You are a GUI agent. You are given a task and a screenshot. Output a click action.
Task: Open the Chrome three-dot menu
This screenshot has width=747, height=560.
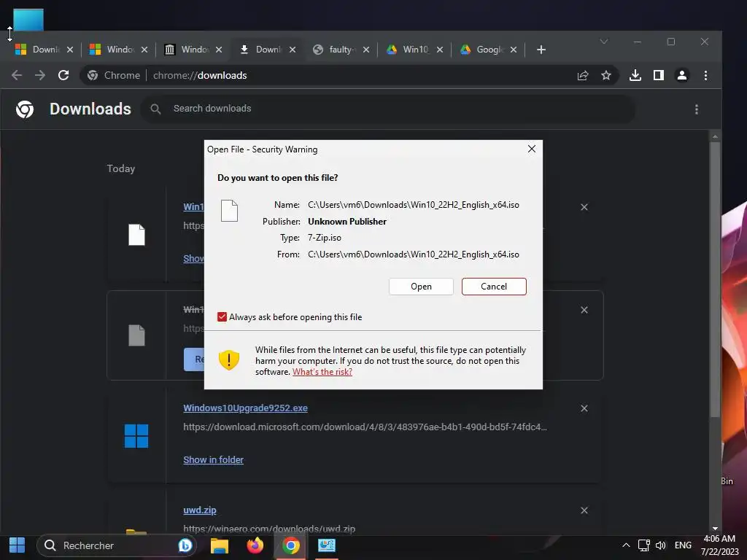pyautogui.click(x=705, y=75)
